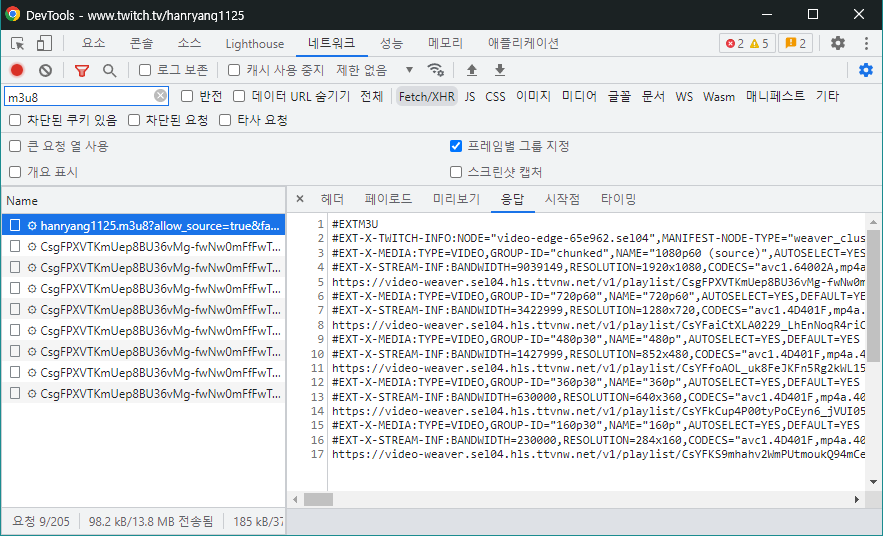
Task: Click the response scroll-right arrow
Action: (x=857, y=499)
